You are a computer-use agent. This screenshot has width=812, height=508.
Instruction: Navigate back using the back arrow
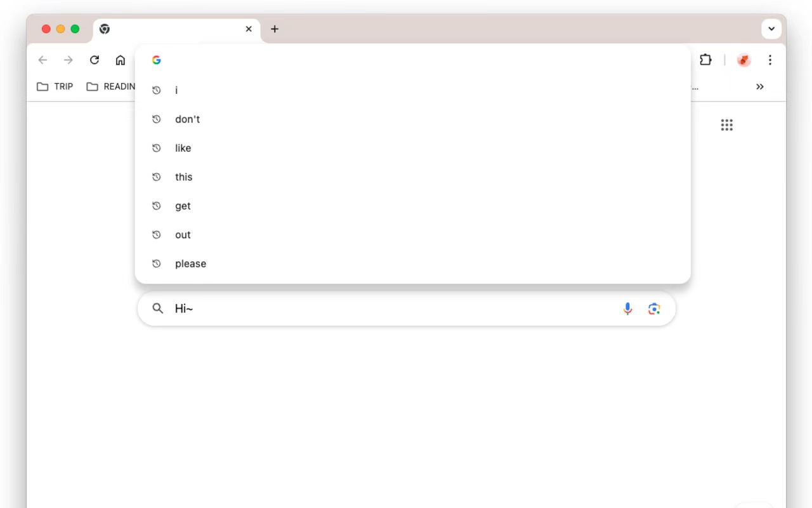(x=43, y=60)
